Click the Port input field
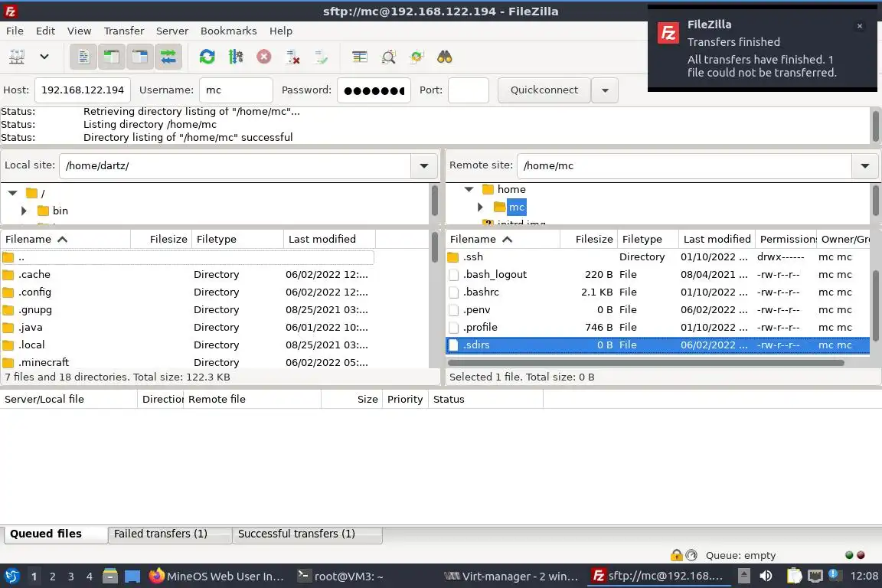This screenshot has width=882, height=588. [468, 90]
